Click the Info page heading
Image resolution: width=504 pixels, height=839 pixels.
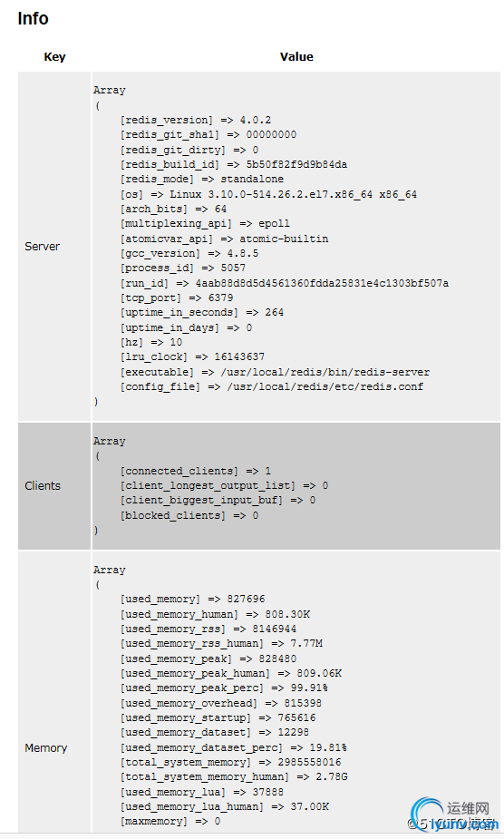tap(33, 18)
